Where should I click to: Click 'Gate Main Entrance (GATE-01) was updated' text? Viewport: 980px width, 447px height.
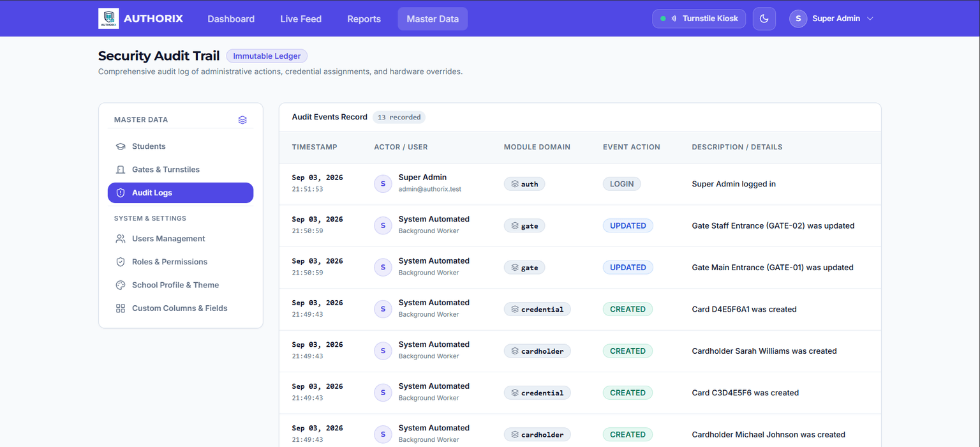[773, 268]
